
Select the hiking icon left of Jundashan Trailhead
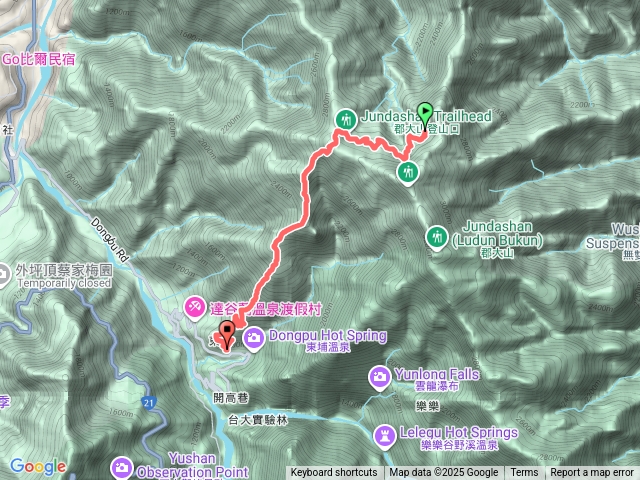click(346, 120)
